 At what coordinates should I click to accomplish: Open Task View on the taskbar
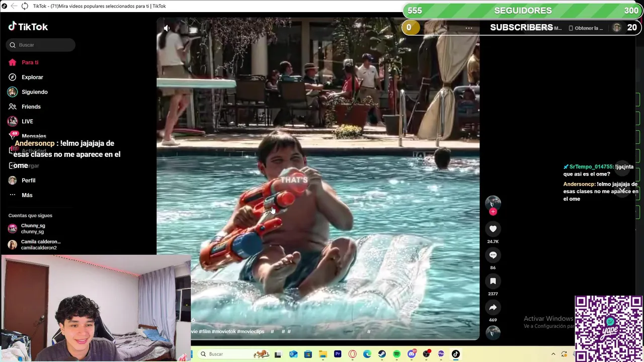click(278, 354)
